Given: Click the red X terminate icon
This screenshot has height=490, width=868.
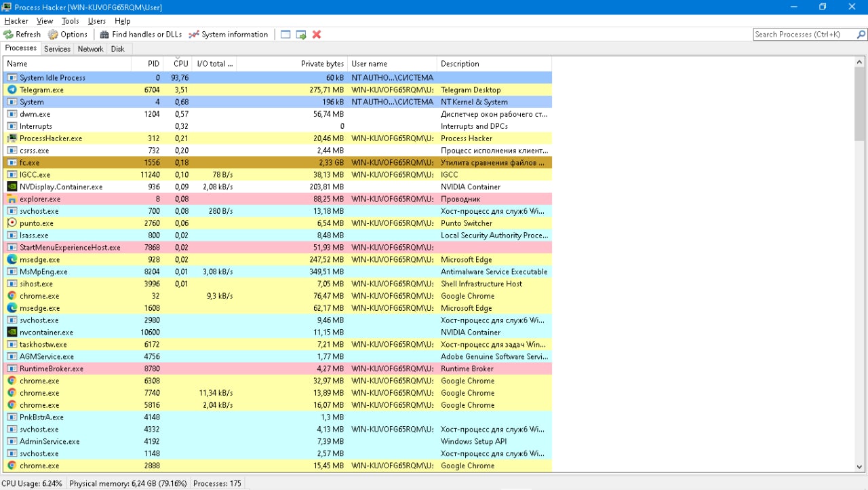Looking at the screenshot, I should coord(317,35).
